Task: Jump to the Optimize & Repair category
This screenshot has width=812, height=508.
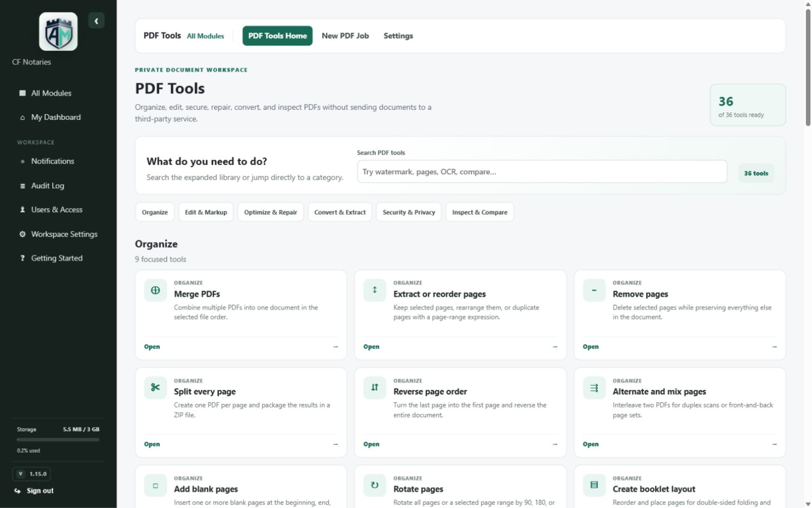Action: 270,212
